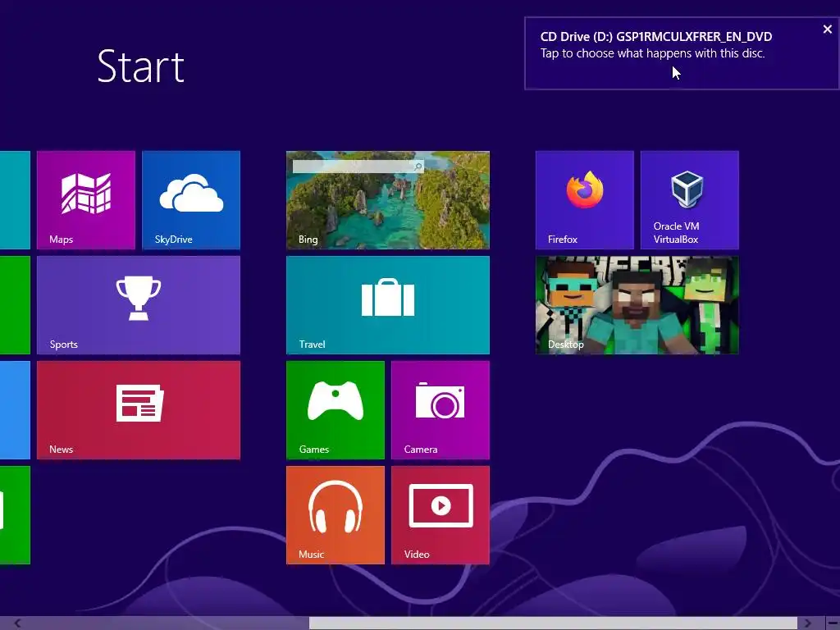Open the Desktop tile
The height and width of the screenshot is (630, 840).
click(637, 305)
